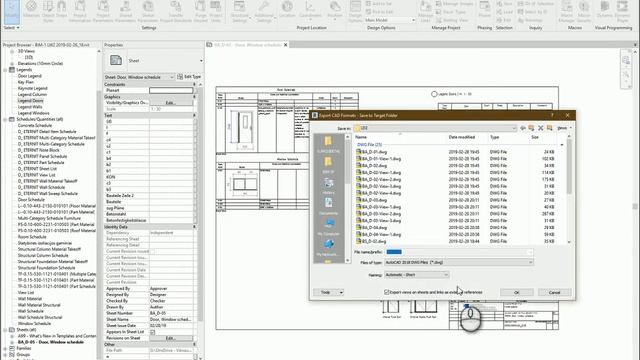This screenshot has height=360, width=640.
Task: Click Purge Unused
Action: click(x=200, y=11)
